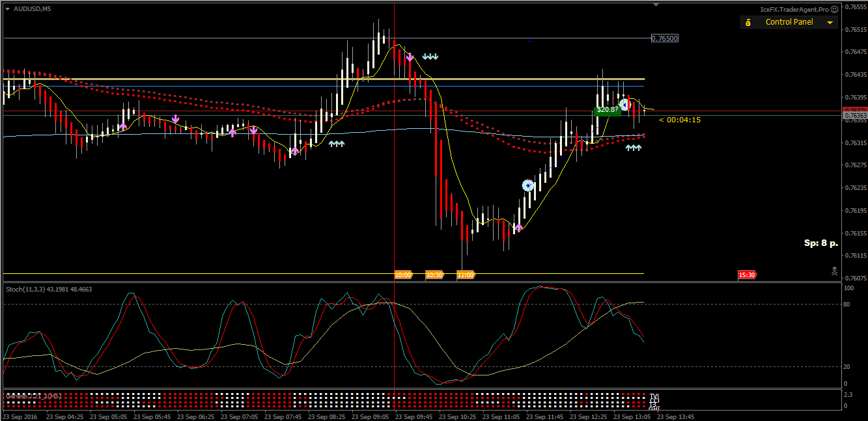Click the chart shift triangle on the top edge
868x421 pixels.
(x=656, y=5)
